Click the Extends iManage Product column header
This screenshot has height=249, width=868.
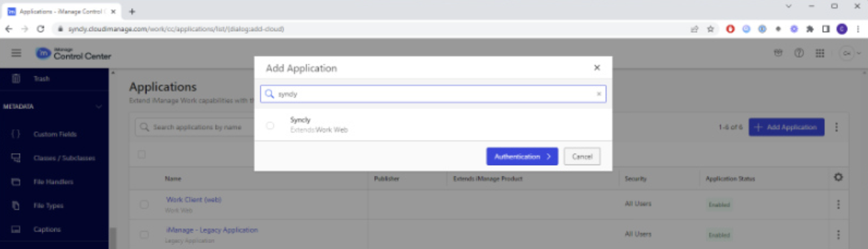pos(488,178)
